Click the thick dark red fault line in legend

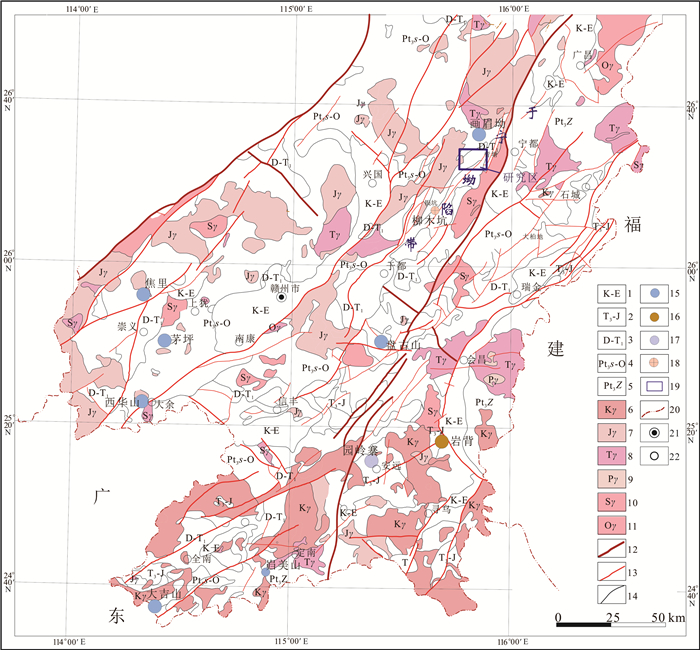pos(610,546)
